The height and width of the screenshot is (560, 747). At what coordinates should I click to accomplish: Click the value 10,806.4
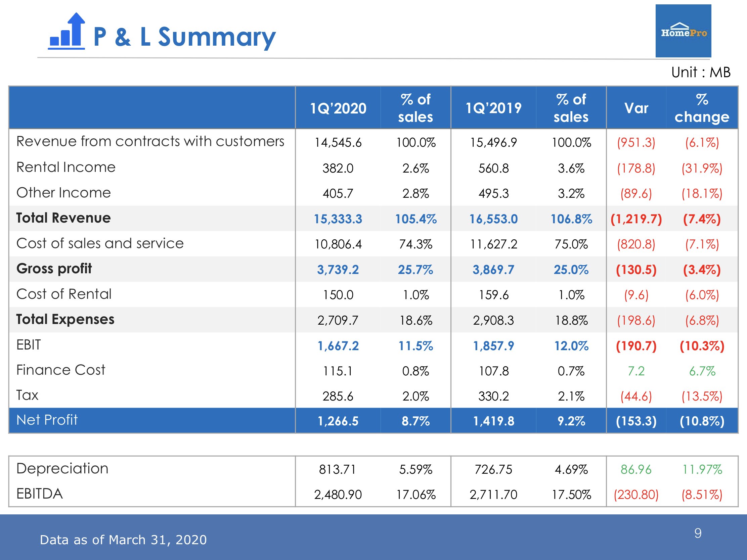pyautogui.click(x=338, y=244)
